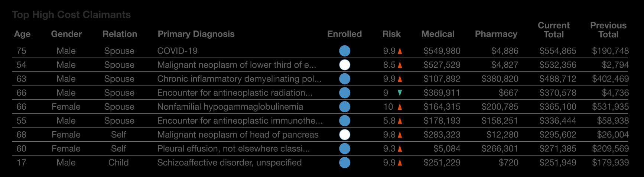Screen dimensions: 644x177
Task: Click the white enrolled circle for pancreas neoplasm
Action: pos(345,135)
